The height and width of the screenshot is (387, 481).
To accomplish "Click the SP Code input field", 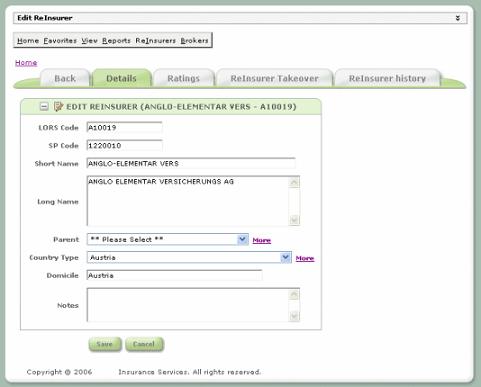I will coord(124,145).
